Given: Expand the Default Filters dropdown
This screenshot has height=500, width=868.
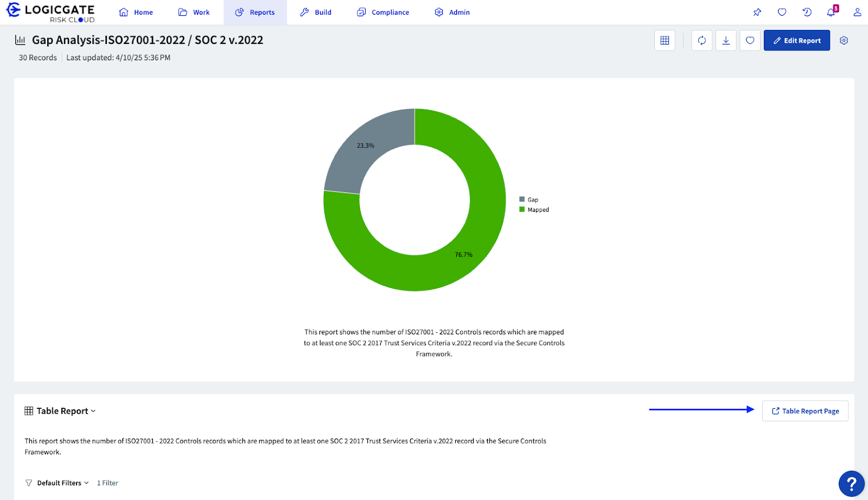Looking at the screenshot, I should pyautogui.click(x=58, y=483).
